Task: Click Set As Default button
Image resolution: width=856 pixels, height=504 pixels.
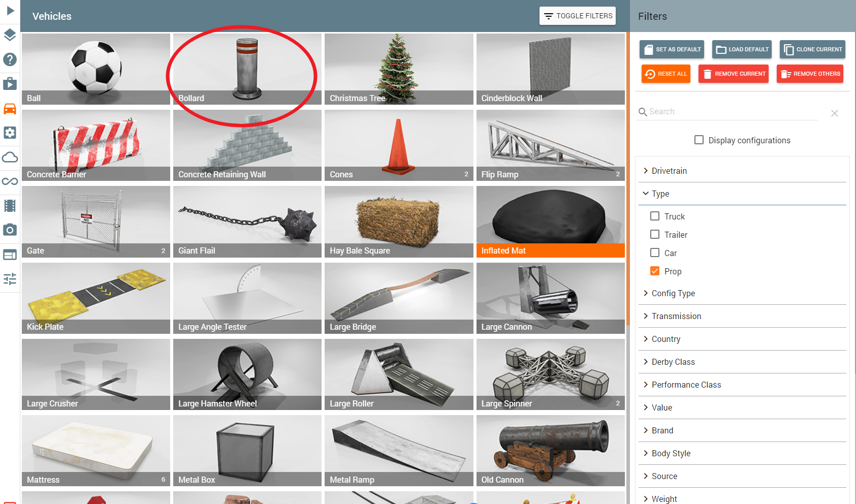Action: click(x=672, y=49)
